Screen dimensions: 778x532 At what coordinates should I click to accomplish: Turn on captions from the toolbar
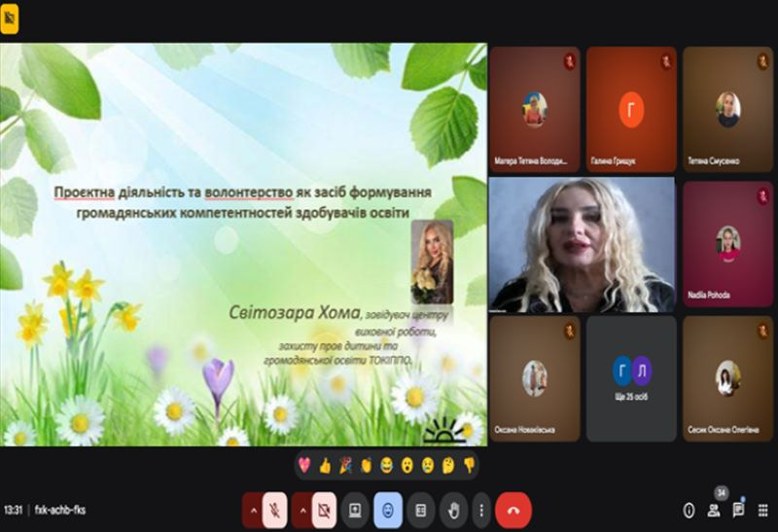pos(420,509)
